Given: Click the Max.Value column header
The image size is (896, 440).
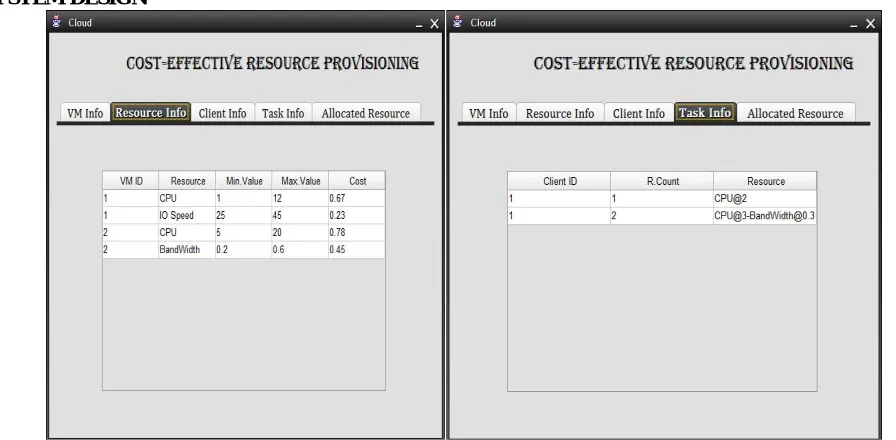Looking at the screenshot, I should (301, 181).
